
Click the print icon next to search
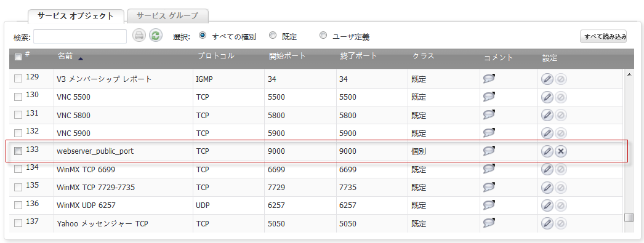[139, 35]
